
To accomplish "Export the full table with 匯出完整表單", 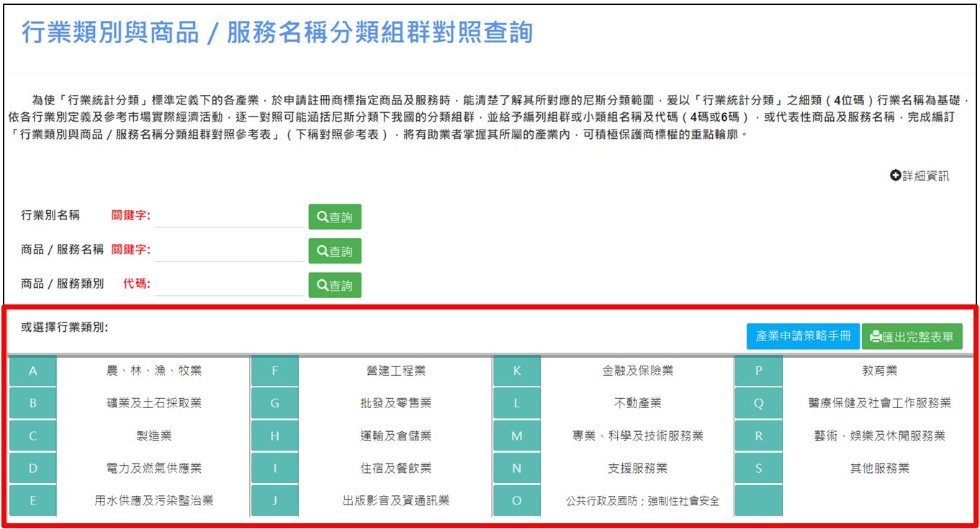I will pos(912,336).
